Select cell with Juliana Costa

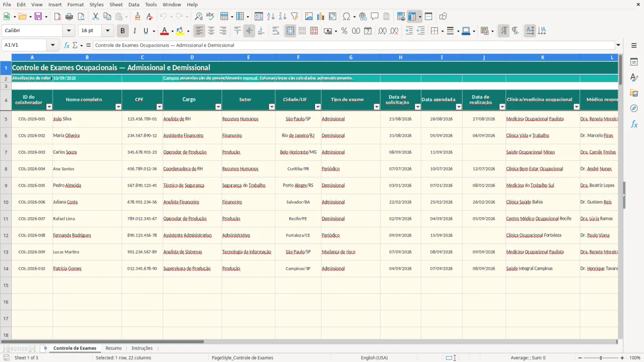coord(87,202)
